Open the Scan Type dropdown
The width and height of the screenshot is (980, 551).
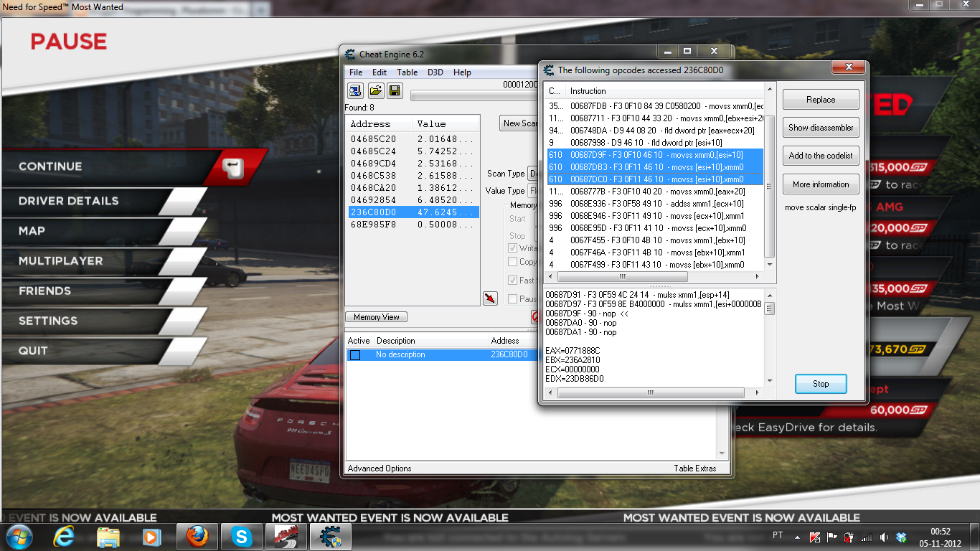(x=533, y=174)
